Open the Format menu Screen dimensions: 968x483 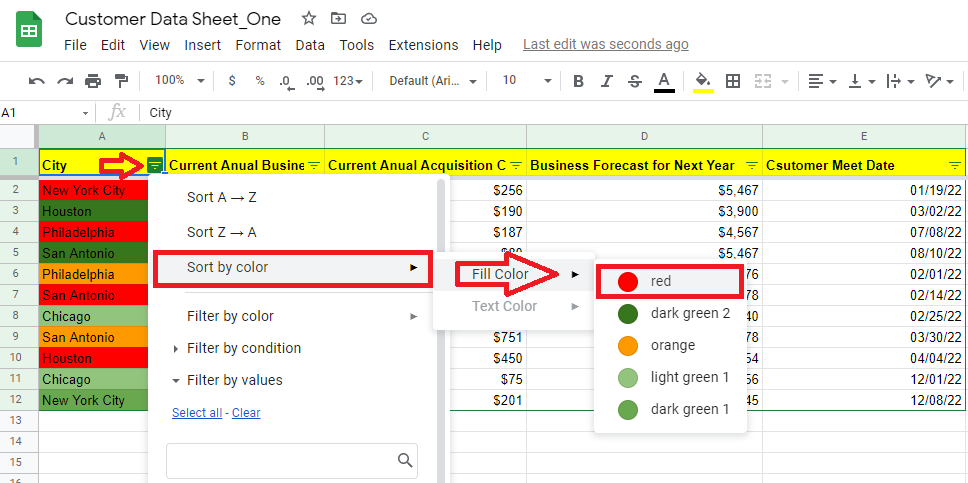[258, 45]
